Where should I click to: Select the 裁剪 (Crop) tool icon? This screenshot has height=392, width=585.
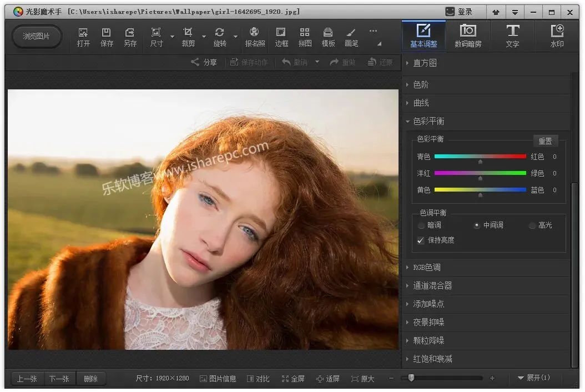tap(188, 37)
